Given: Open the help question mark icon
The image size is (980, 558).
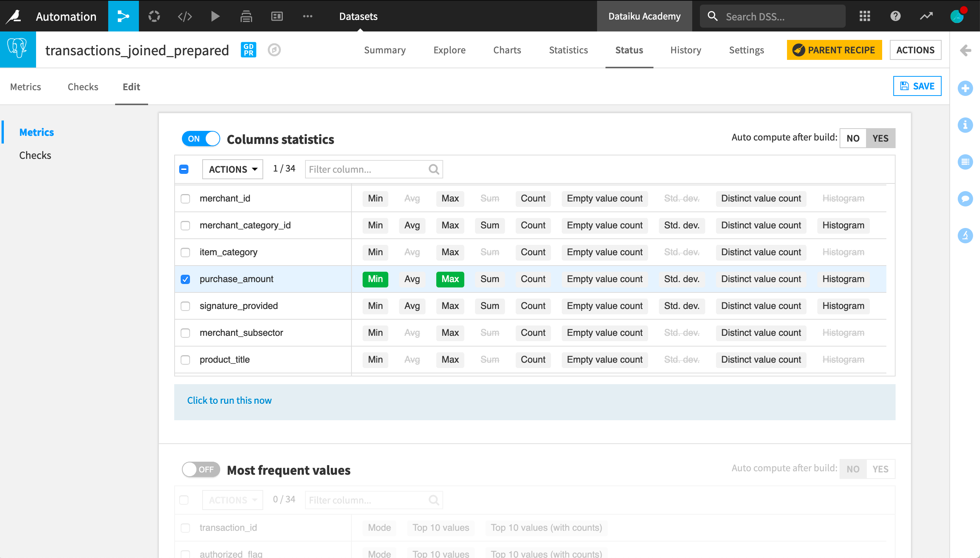Looking at the screenshot, I should pos(895,16).
